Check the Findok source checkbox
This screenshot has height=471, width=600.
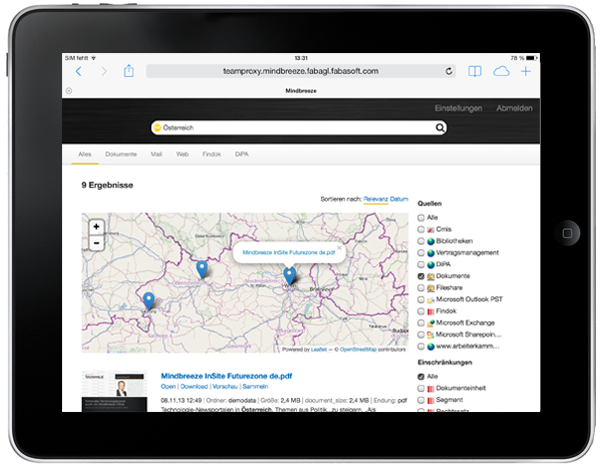(x=421, y=311)
